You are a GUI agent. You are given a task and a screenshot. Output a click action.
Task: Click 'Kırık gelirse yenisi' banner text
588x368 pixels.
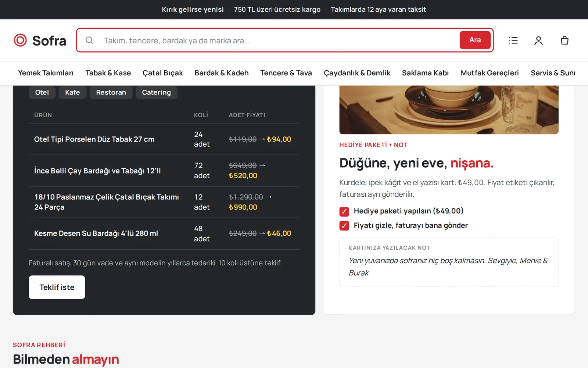point(193,10)
